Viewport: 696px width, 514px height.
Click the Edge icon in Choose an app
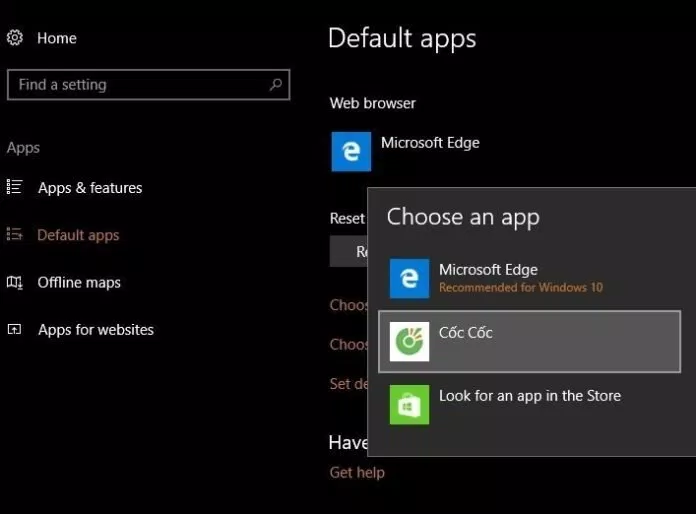409,278
